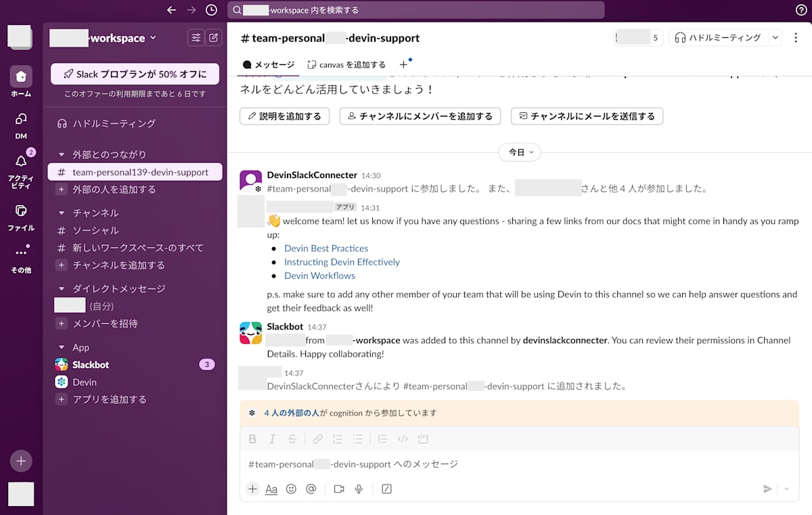Insert code block in composer
This screenshot has height=515, width=812.
(x=423, y=439)
